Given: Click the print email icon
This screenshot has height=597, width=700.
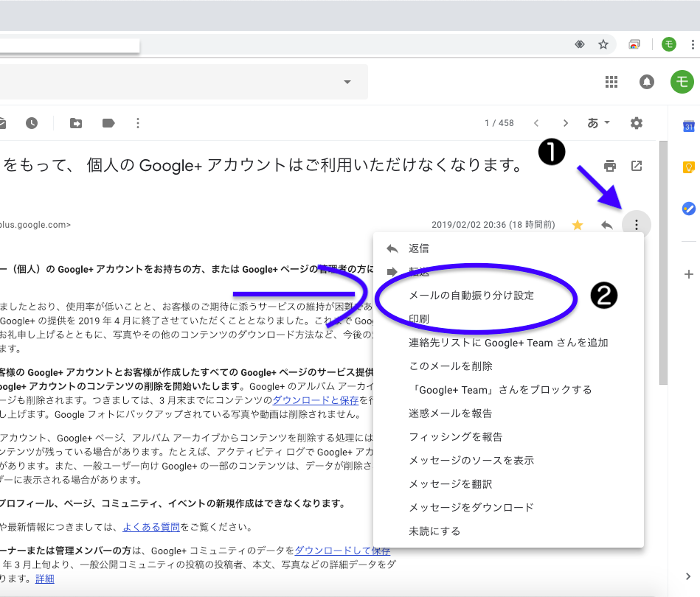Looking at the screenshot, I should 610,166.
